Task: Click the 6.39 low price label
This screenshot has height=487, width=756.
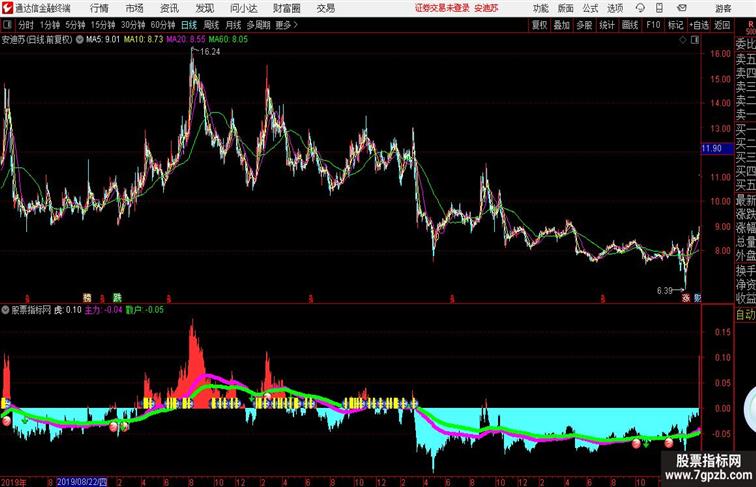Action: click(x=664, y=291)
